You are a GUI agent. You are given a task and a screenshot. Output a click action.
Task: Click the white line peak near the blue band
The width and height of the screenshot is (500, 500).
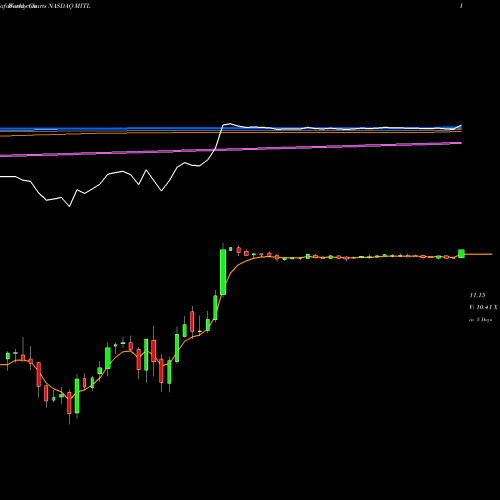229,124
